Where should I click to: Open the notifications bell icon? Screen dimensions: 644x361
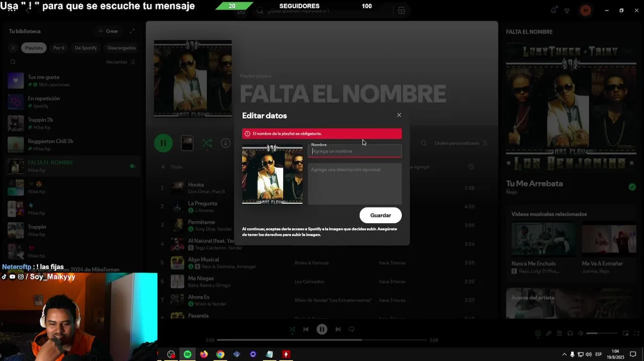[x=553, y=11]
